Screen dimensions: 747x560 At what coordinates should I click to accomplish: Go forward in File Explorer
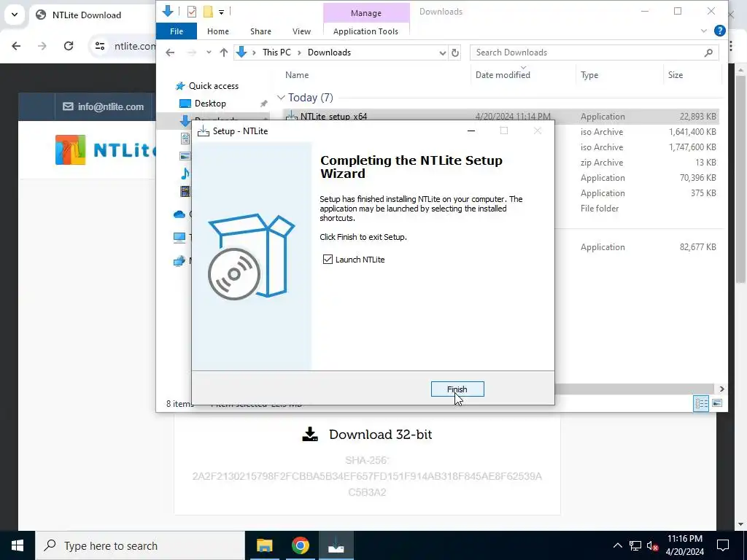[x=192, y=52]
